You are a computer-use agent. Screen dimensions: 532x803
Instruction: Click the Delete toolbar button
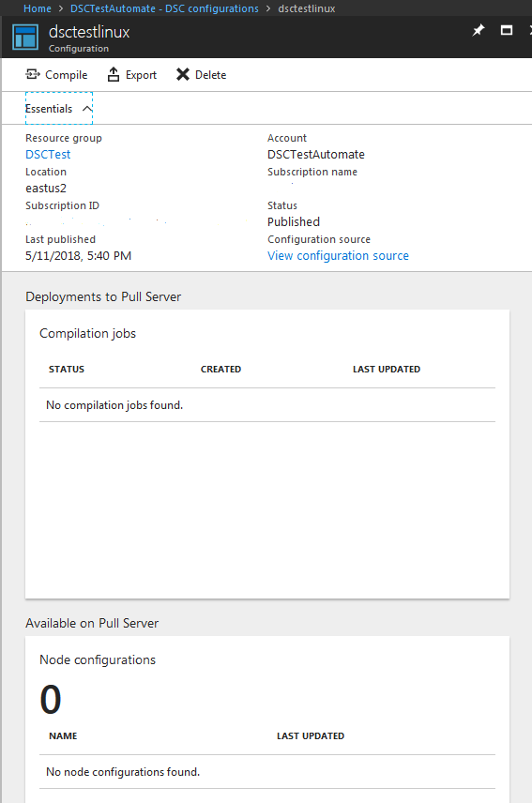pos(201,75)
